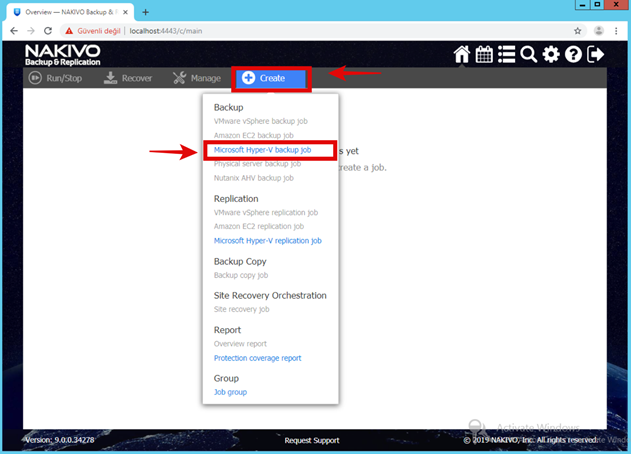Screen dimensions: 631x454
Task: Select Amazon EC2 replication job
Action: pos(259,226)
